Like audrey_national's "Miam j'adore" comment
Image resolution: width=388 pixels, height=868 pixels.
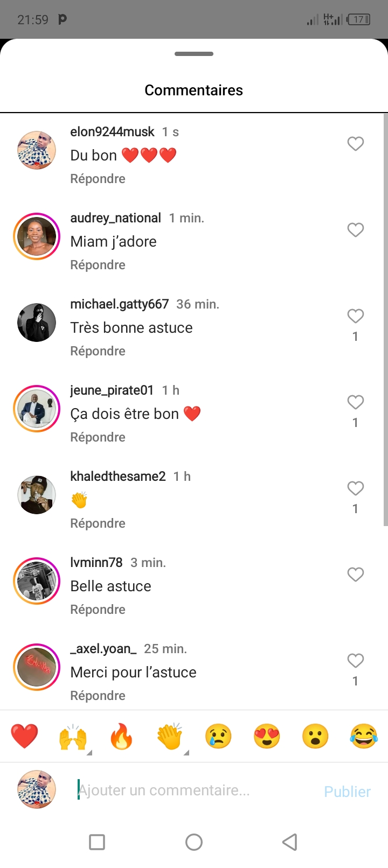pyautogui.click(x=355, y=230)
